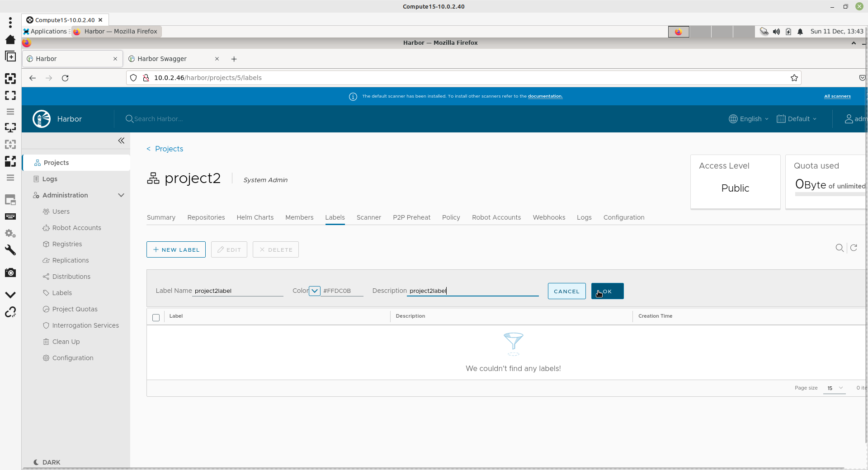Click the search labels magnifier icon

(x=839, y=248)
